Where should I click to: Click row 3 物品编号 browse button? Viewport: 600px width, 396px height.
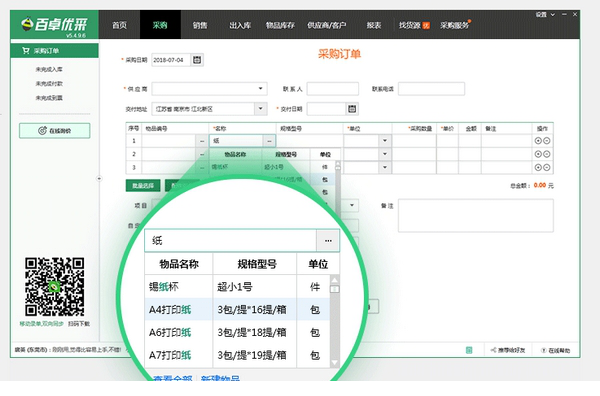coord(202,167)
